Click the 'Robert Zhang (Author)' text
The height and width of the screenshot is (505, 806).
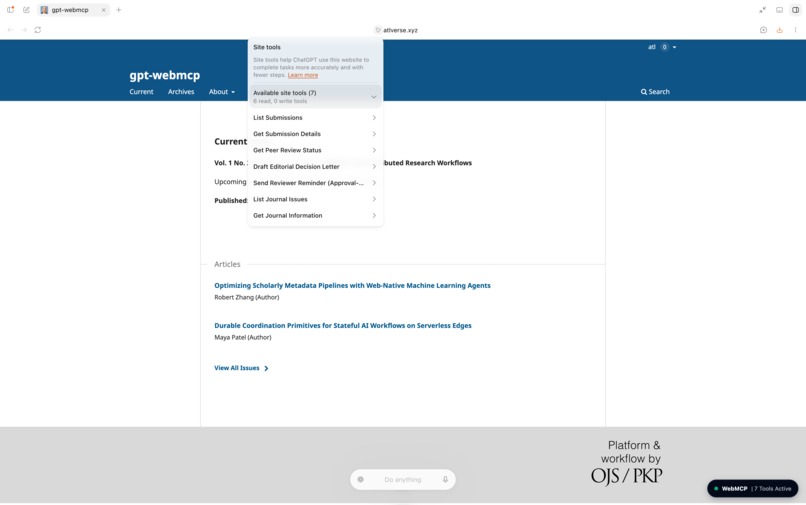pyautogui.click(x=247, y=297)
